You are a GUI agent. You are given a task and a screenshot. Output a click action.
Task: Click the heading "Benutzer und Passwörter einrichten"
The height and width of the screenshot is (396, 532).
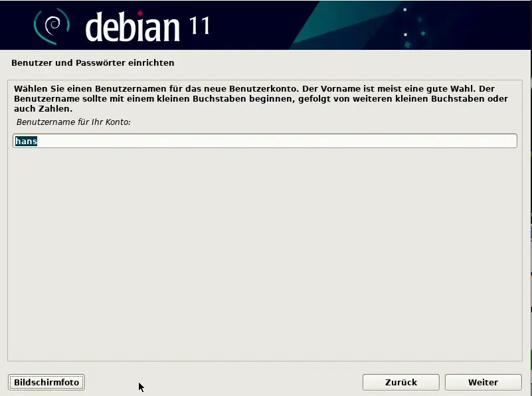tap(93, 63)
